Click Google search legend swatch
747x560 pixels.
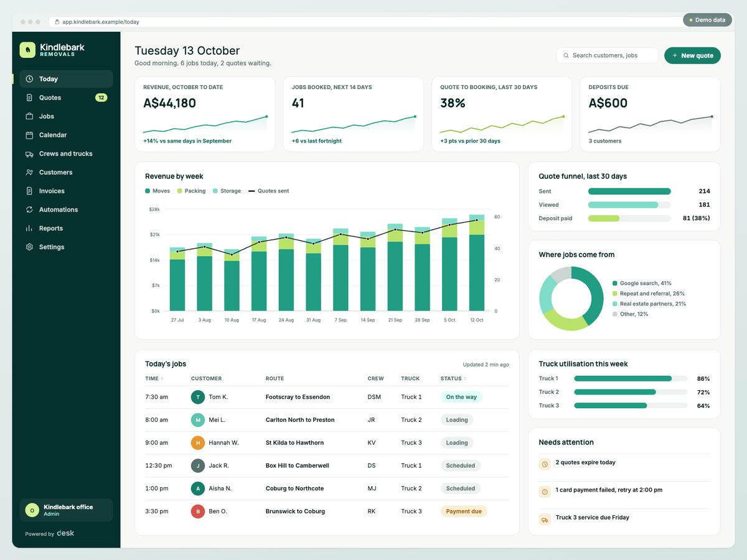(x=615, y=283)
